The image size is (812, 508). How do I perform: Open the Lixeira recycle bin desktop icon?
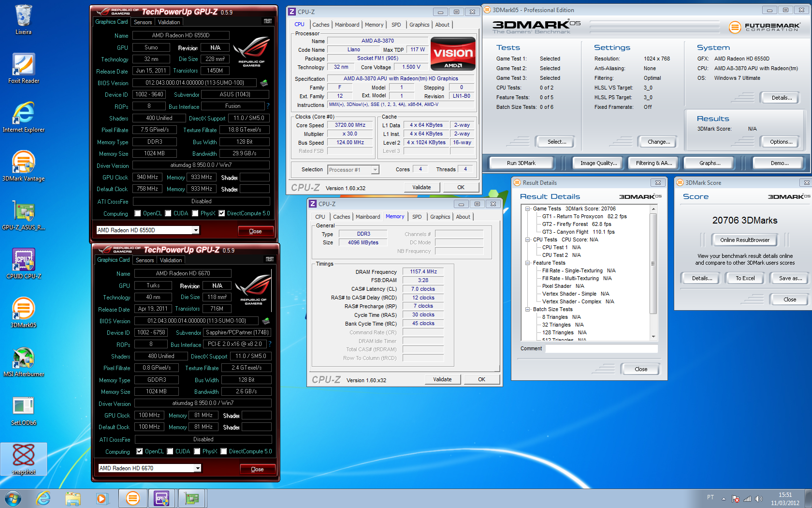pos(23,20)
